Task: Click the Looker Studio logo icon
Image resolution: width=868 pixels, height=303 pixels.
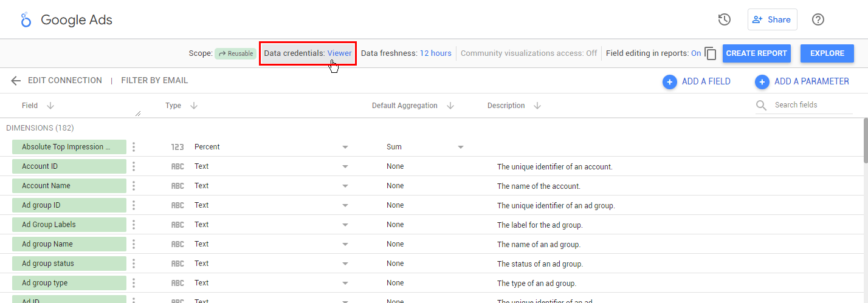Action: (x=26, y=20)
